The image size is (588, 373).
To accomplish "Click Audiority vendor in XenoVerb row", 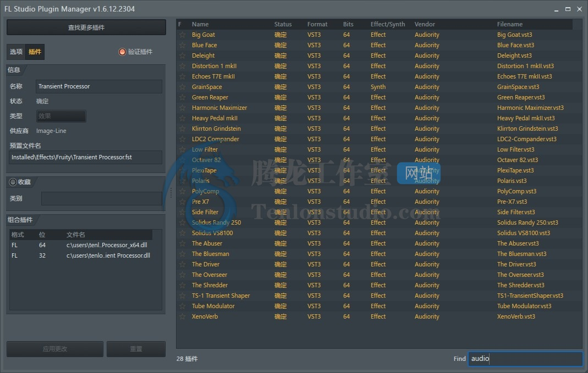I will pyautogui.click(x=427, y=317).
